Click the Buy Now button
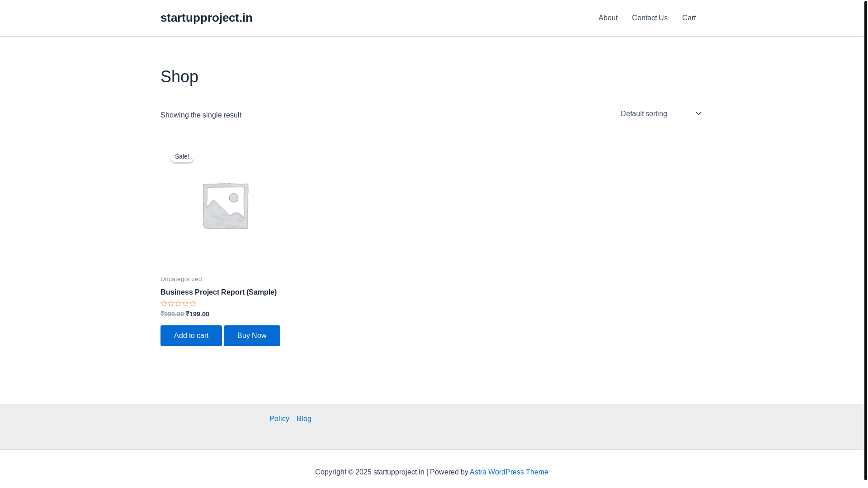Screen dimensions: 868x488 pos(252,336)
